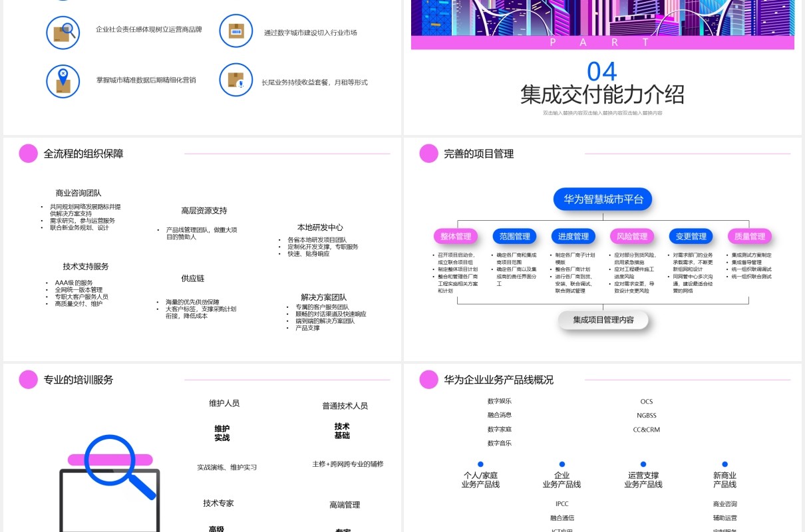
Task: Click the item 数字家庭
Action: point(500,430)
